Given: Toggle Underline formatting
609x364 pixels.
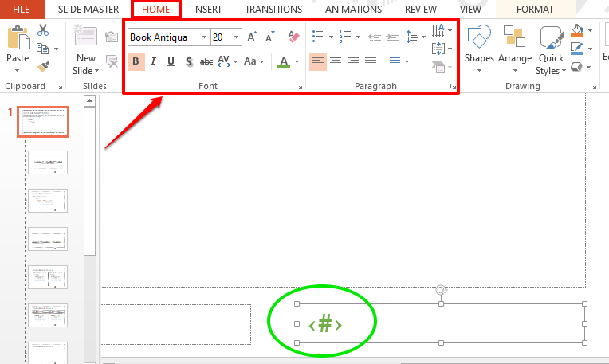Looking at the screenshot, I should pyautogui.click(x=171, y=61).
